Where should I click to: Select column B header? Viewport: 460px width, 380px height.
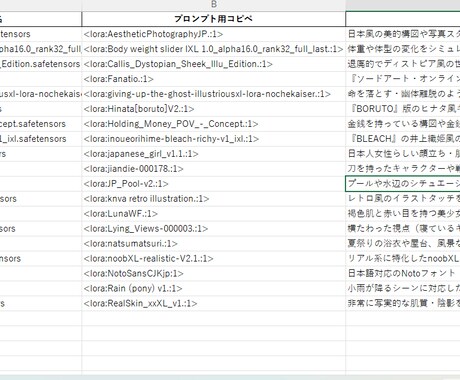tap(214, 5)
